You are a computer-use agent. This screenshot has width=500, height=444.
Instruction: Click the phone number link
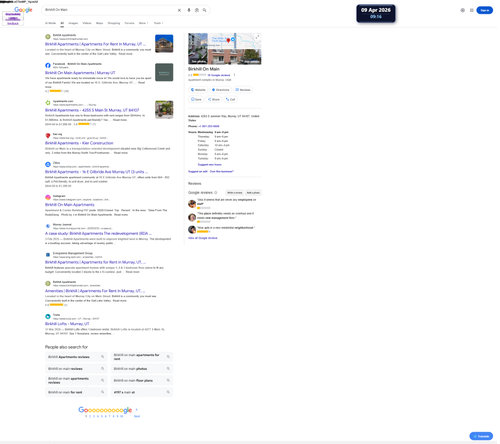point(210,127)
